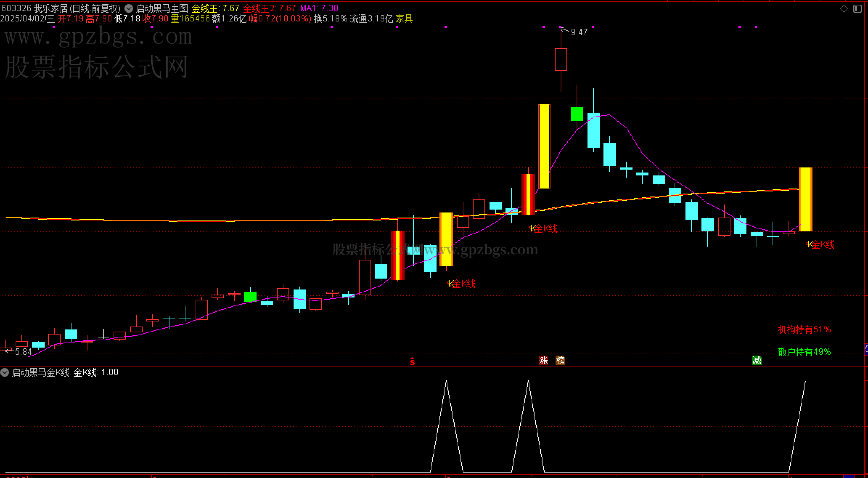Screen dimensions: 868x478
Task: Click the 换5.18% turnover value
Action: tap(331, 19)
